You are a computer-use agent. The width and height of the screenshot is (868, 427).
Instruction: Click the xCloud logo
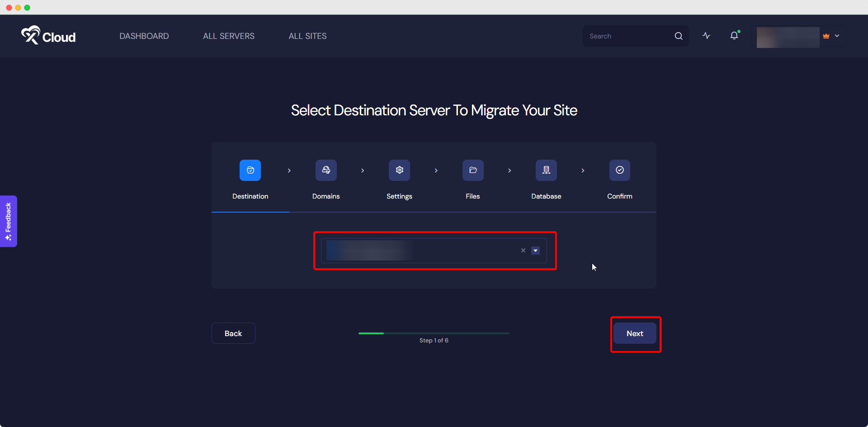pyautogui.click(x=48, y=35)
